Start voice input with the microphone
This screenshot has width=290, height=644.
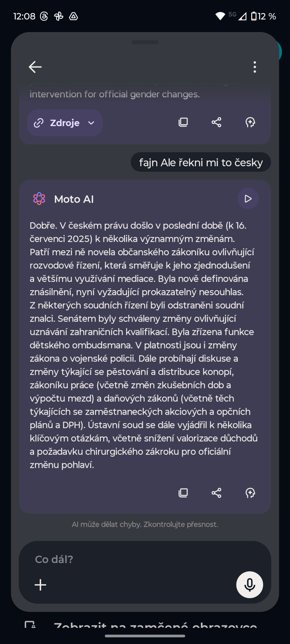tap(249, 585)
